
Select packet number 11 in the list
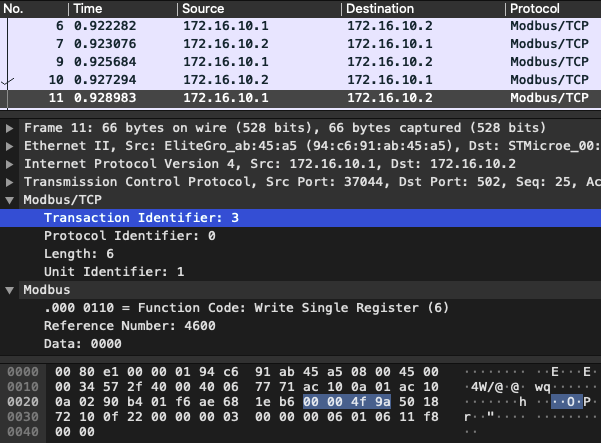click(x=300, y=98)
